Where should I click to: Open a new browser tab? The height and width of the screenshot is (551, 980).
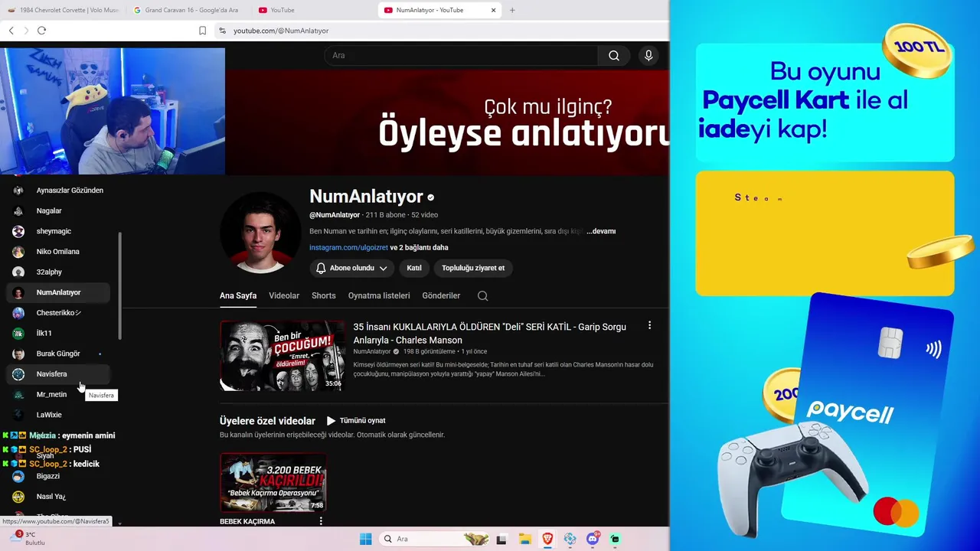[512, 10]
